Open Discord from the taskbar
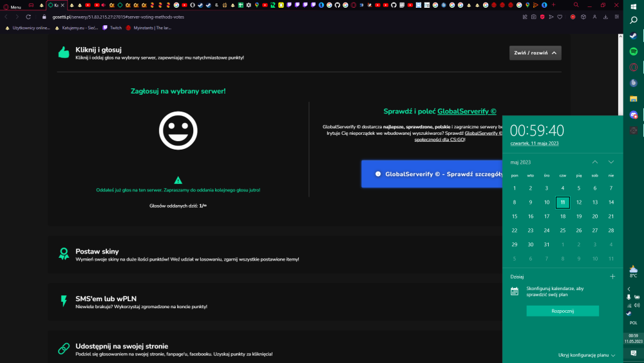The width and height of the screenshot is (644, 363). point(633,115)
